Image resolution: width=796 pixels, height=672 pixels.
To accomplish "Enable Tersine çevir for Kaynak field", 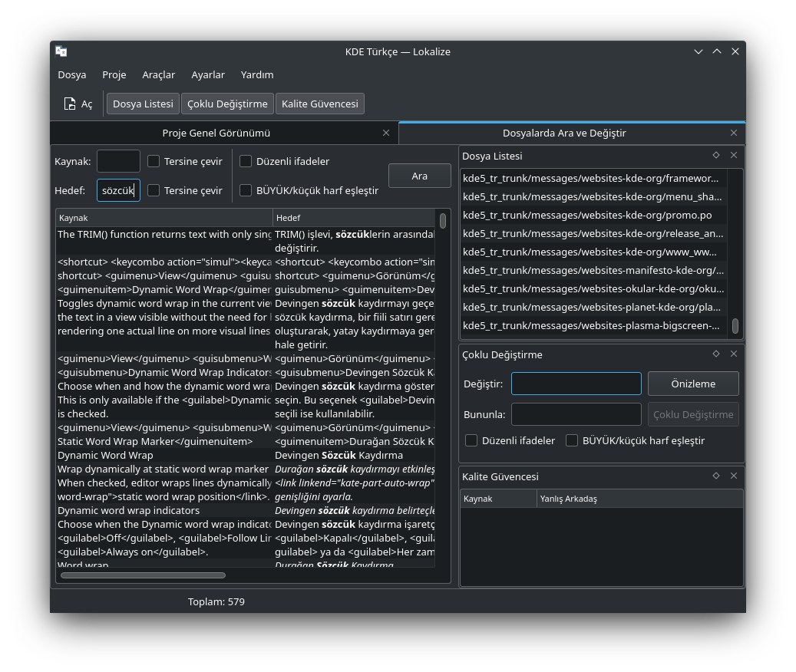I will click(154, 161).
